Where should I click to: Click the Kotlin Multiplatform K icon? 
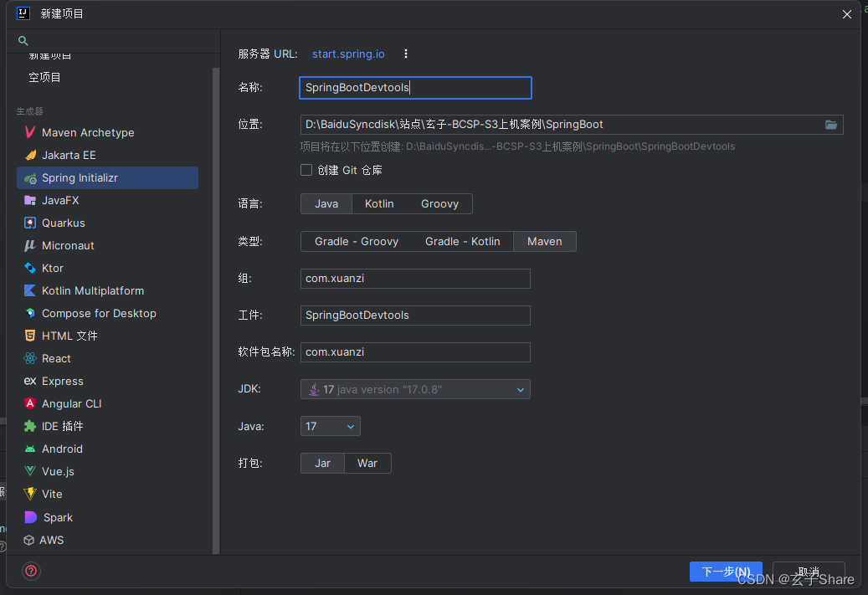point(30,290)
